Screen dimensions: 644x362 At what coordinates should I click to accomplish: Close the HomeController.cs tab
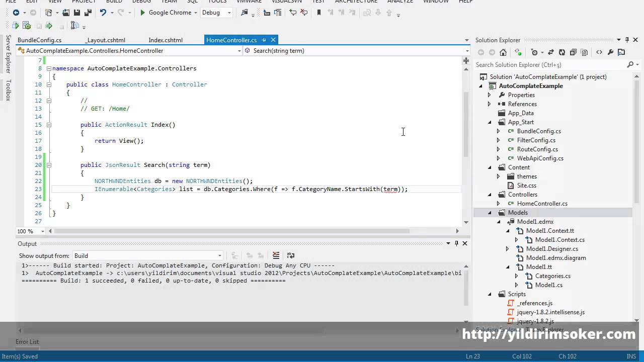point(273,40)
